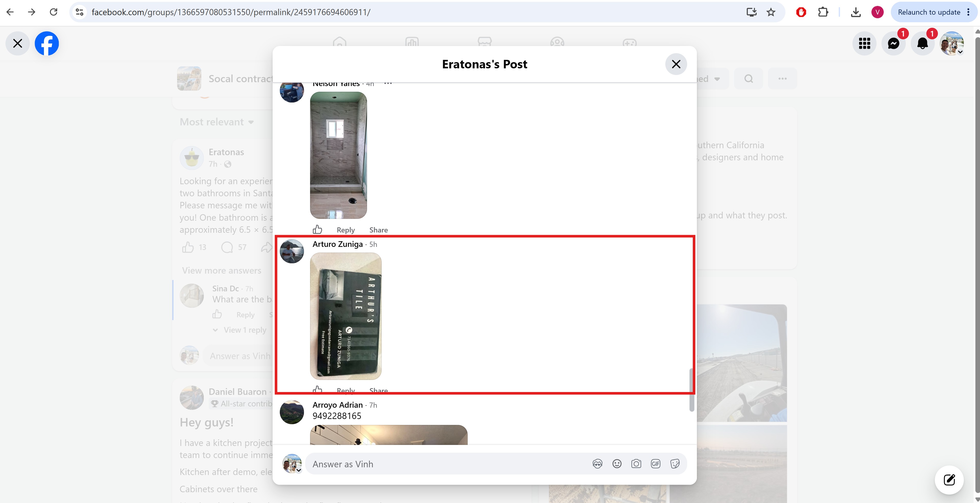Open the 5h timestamp on Arturo's comment
Viewport: 980px width, 503px height.
tap(373, 245)
